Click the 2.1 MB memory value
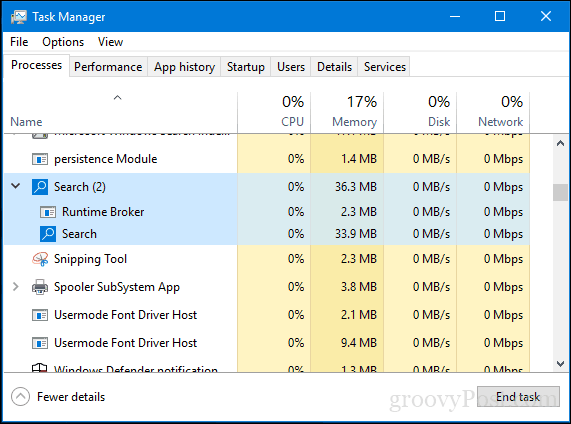The height and width of the screenshot is (424, 571). [359, 315]
